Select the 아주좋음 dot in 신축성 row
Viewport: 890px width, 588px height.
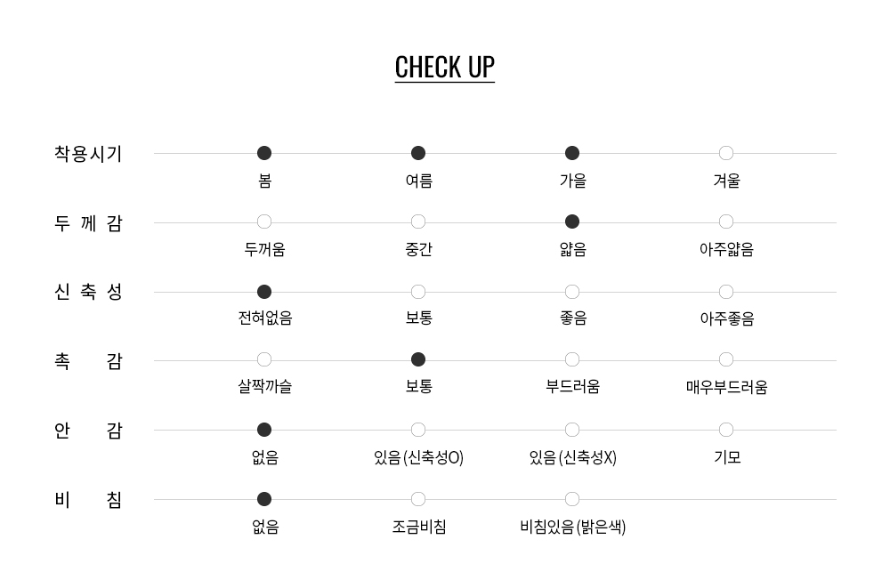tap(726, 292)
